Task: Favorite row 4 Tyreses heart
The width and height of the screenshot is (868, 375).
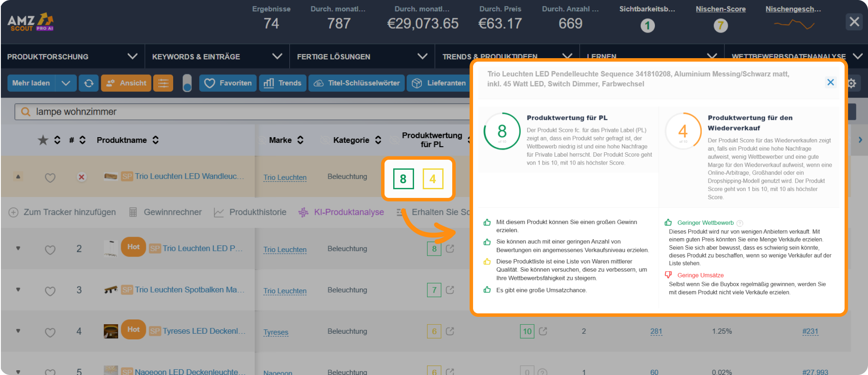Action: 50,332
